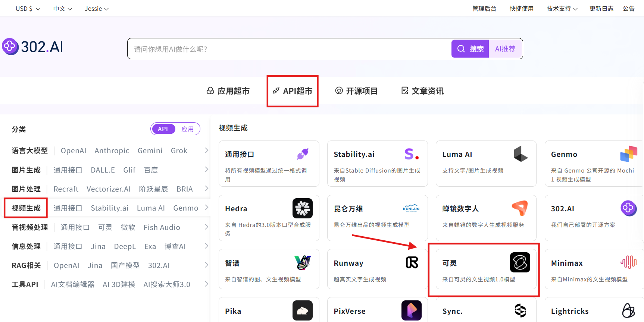Screen dimensions: 644x322
Task: Click the AI推荐 button
Action: pyautogui.click(x=505, y=49)
